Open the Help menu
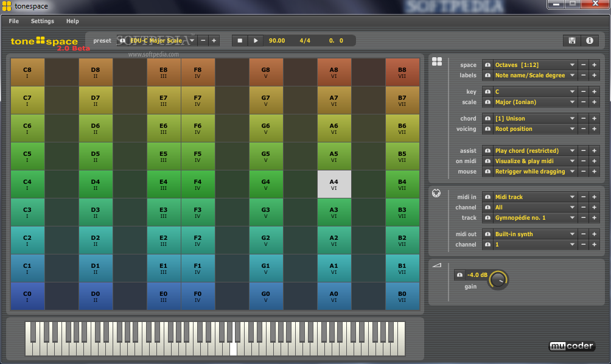This screenshot has height=364, width=611. coord(72,21)
